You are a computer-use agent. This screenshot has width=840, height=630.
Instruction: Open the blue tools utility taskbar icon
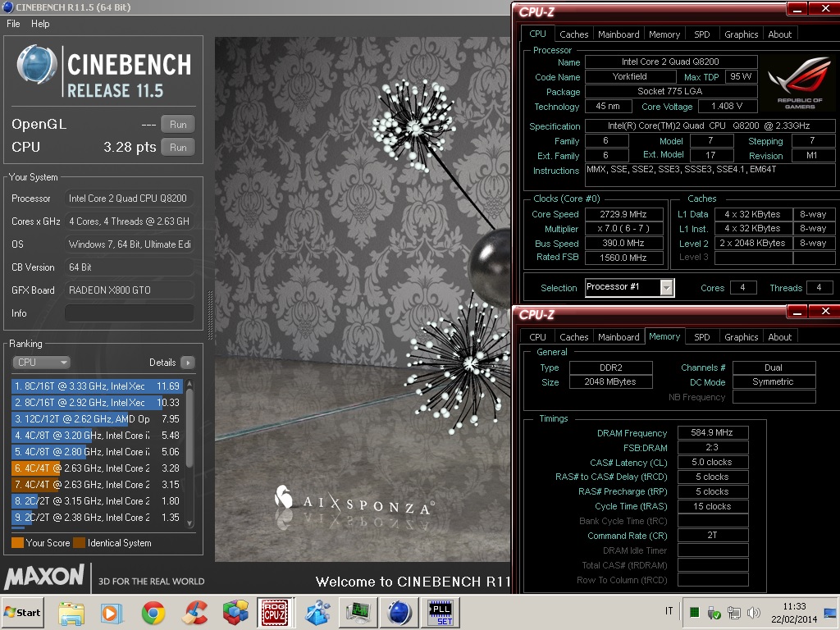pos(317,612)
